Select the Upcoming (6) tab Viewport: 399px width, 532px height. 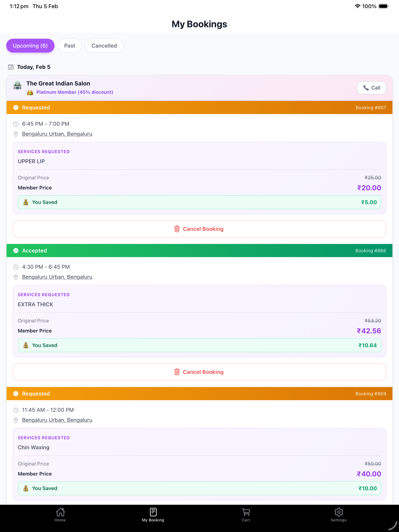coord(30,46)
